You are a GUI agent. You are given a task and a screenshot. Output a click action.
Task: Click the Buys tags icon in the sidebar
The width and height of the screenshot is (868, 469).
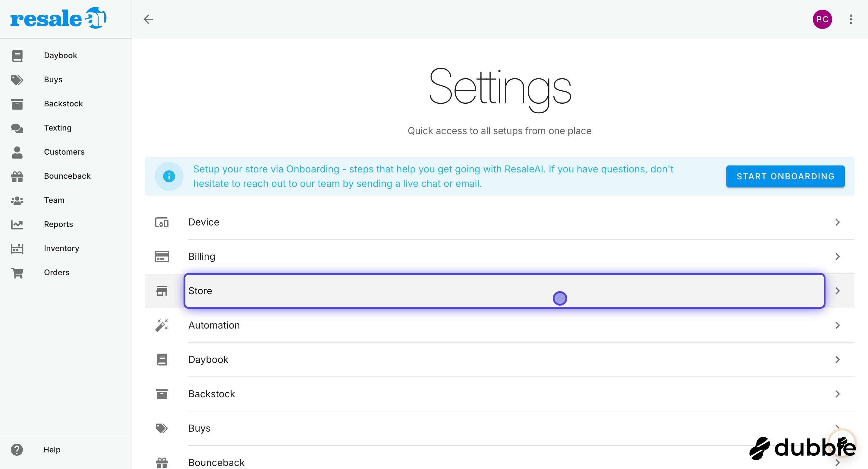[x=17, y=80]
